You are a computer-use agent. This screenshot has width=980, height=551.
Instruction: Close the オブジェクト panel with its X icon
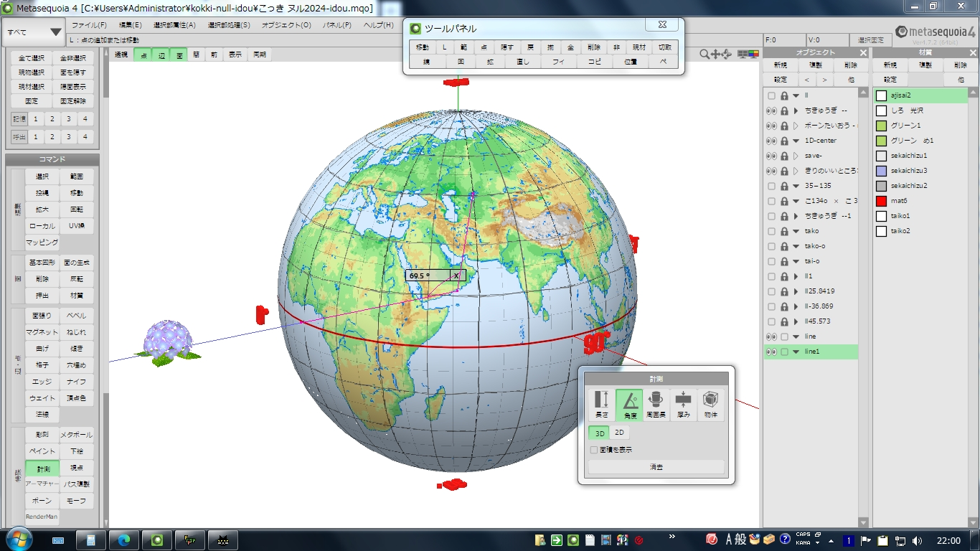pos(863,53)
